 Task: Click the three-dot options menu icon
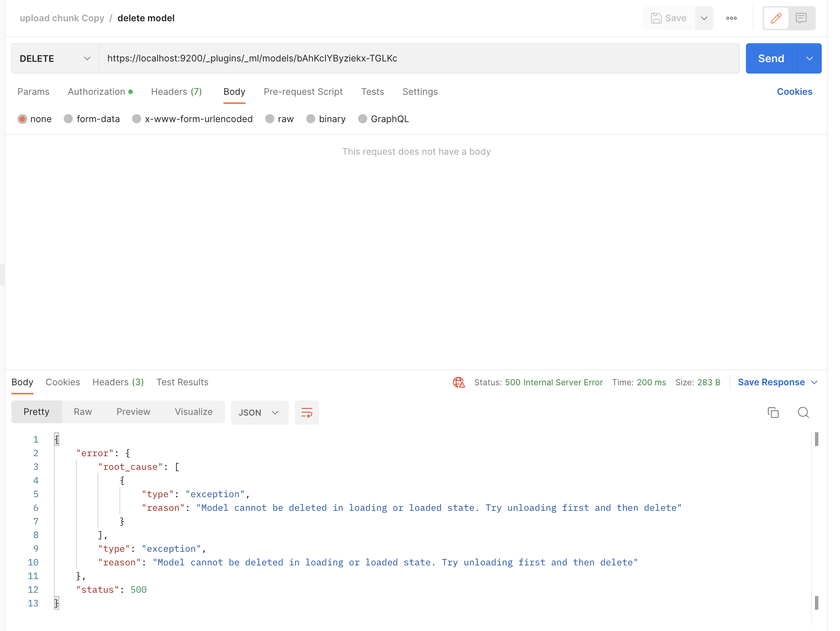click(731, 19)
